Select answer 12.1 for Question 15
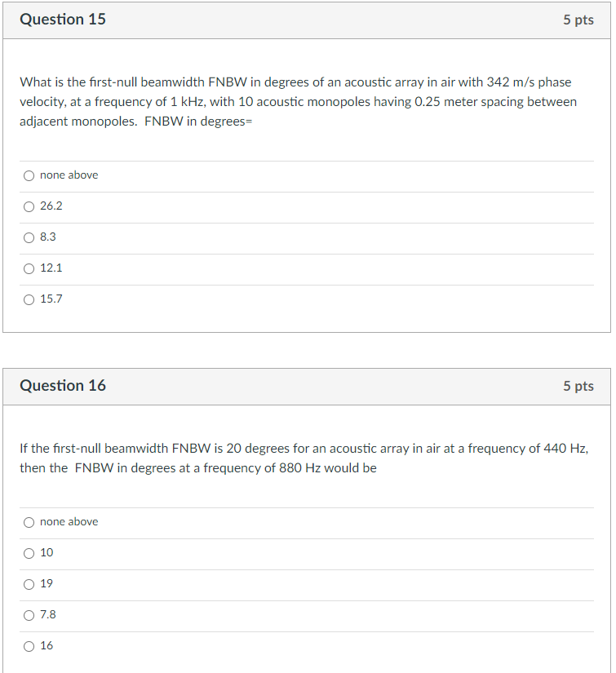Viewport: 616px width, 673px height. [29, 268]
